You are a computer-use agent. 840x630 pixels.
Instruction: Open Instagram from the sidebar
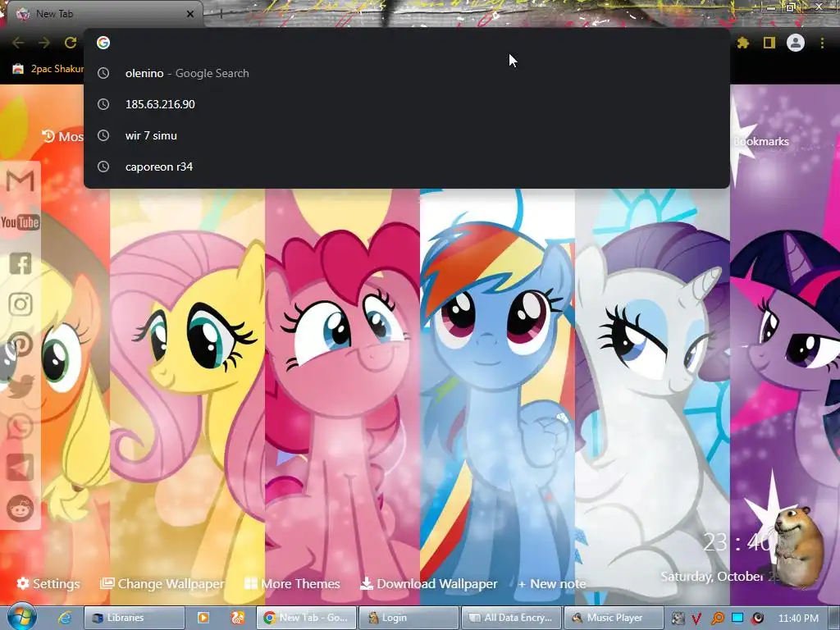tap(21, 304)
